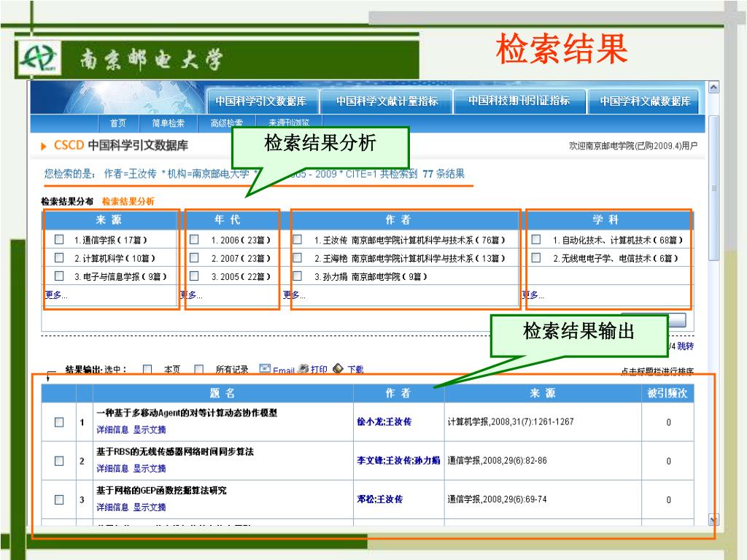This screenshot has height=560, width=747.
Task: Check the 自动化技术、计算机技术 subject checkbox
Action: [x=536, y=239]
